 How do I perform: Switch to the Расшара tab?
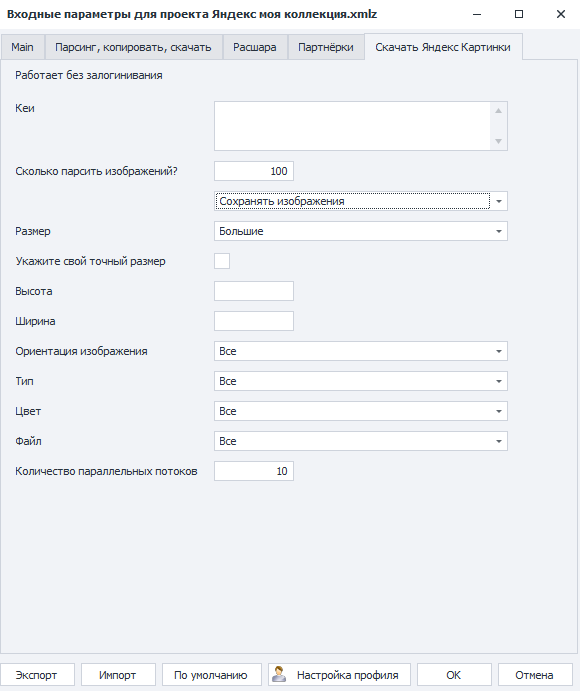coord(255,47)
